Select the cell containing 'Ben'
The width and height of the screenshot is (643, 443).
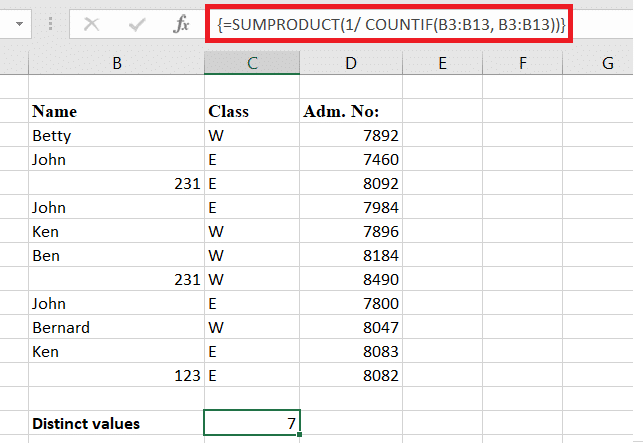click(117, 256)
